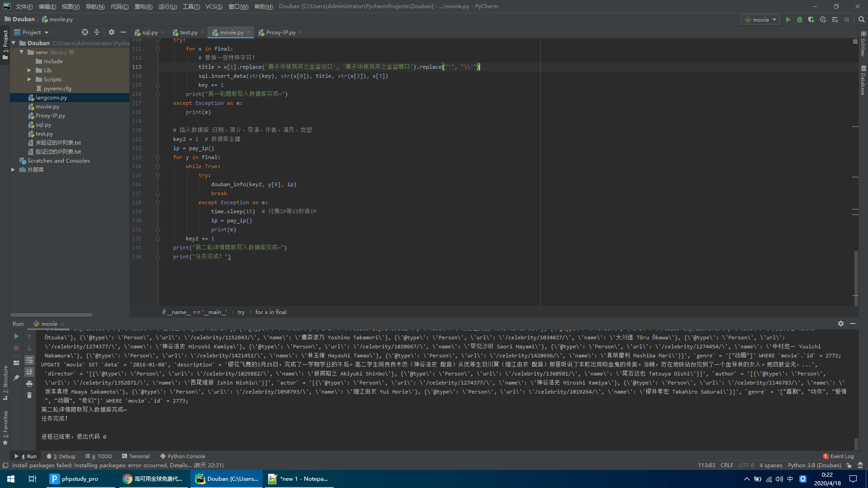Expand the Lib folder
The width and height of the screenshot is (868, 488).
pos(29,70)
